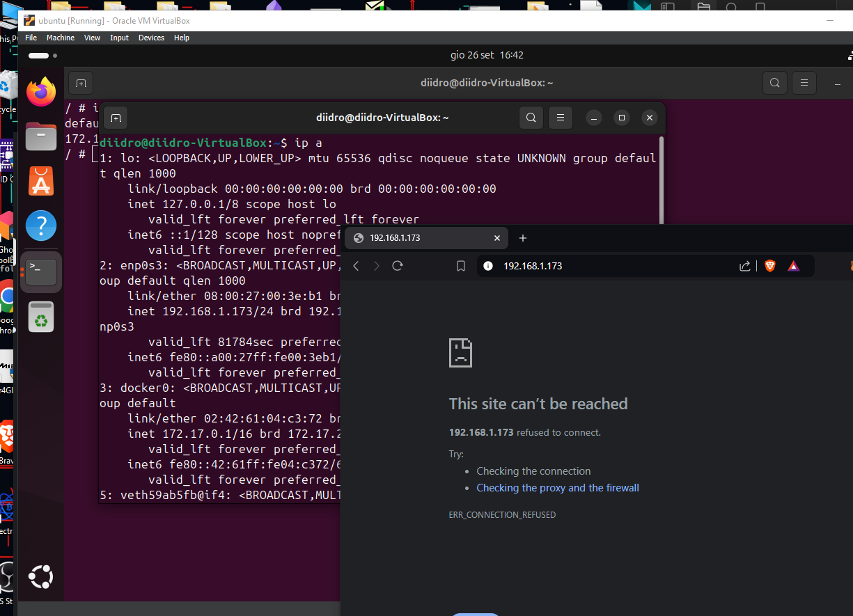Open a new tab in the terminal

[x=115, y=118]
